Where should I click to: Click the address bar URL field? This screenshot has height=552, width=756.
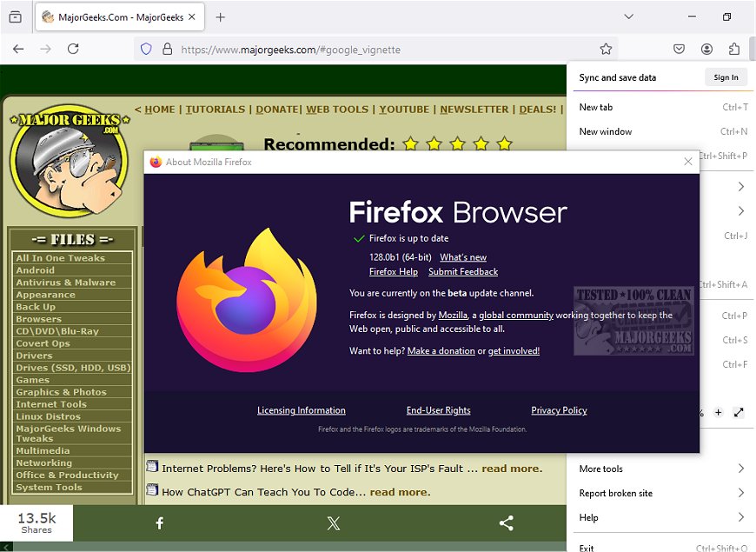376,50
